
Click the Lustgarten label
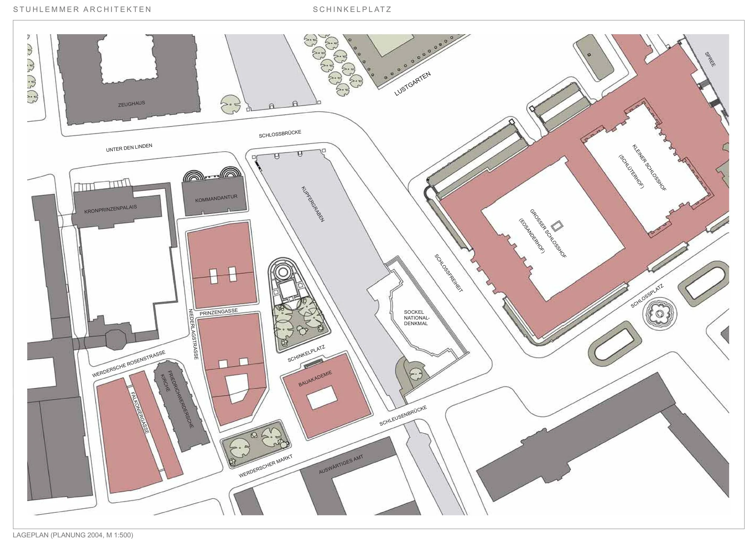click(412, 84)
